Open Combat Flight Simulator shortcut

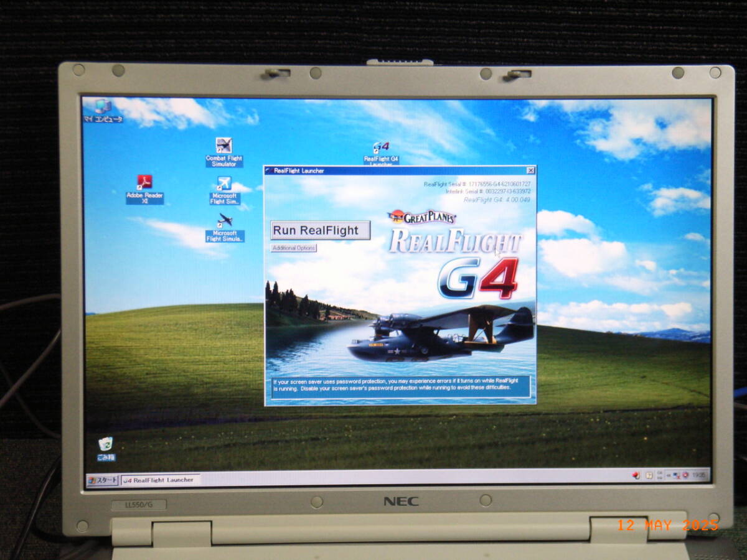point(224,152)
